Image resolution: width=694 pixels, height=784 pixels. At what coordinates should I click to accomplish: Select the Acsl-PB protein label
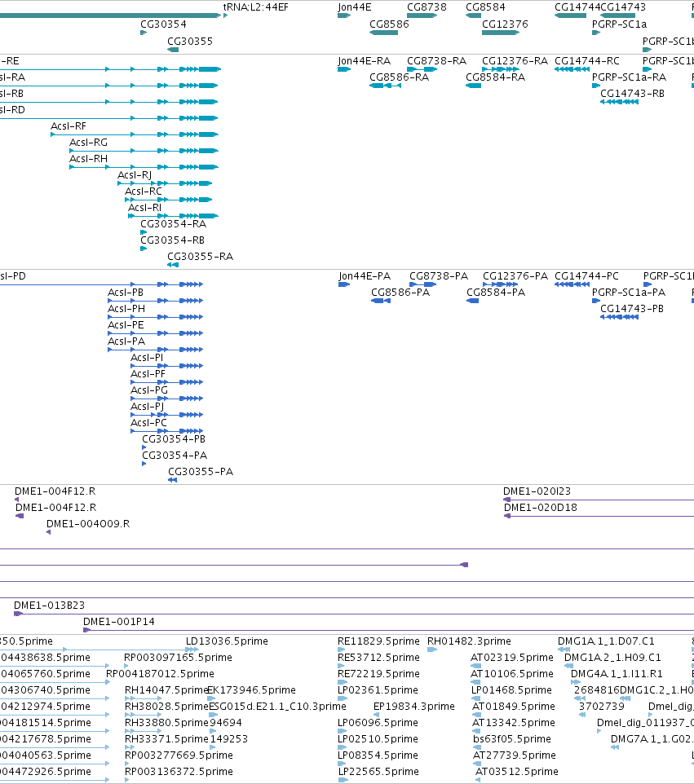coord(126,293)
